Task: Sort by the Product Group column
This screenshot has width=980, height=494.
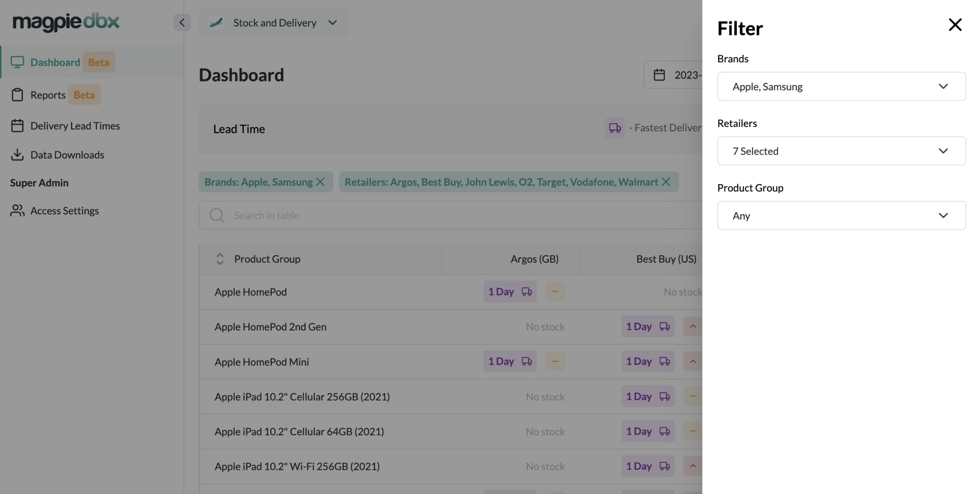Action: point(220,259)
